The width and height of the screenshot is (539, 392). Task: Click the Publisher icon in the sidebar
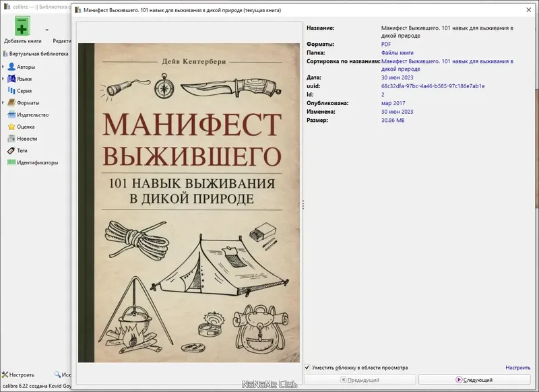pyautogui.click(x=11, y=115)
